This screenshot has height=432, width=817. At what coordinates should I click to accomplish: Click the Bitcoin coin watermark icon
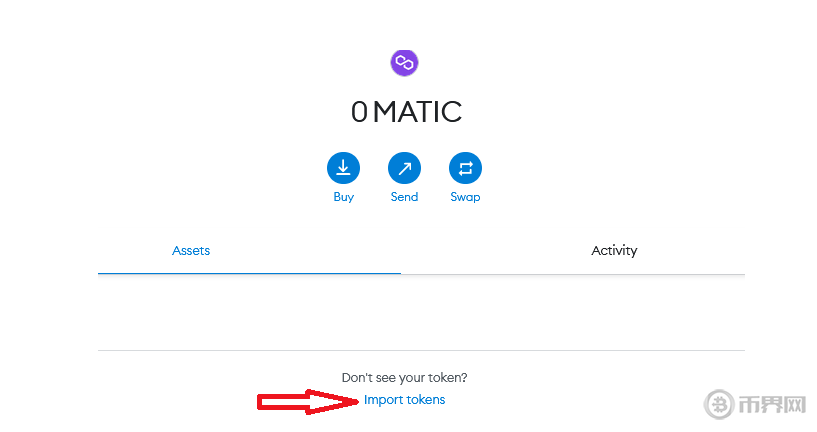(x=720, y=404)
